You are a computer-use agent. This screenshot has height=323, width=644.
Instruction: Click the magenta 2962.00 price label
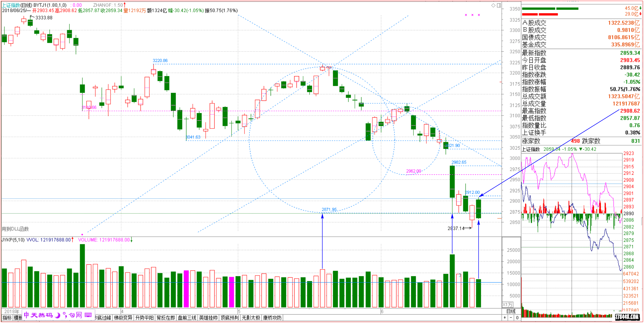pyautogui.click(x=413, y=171)
